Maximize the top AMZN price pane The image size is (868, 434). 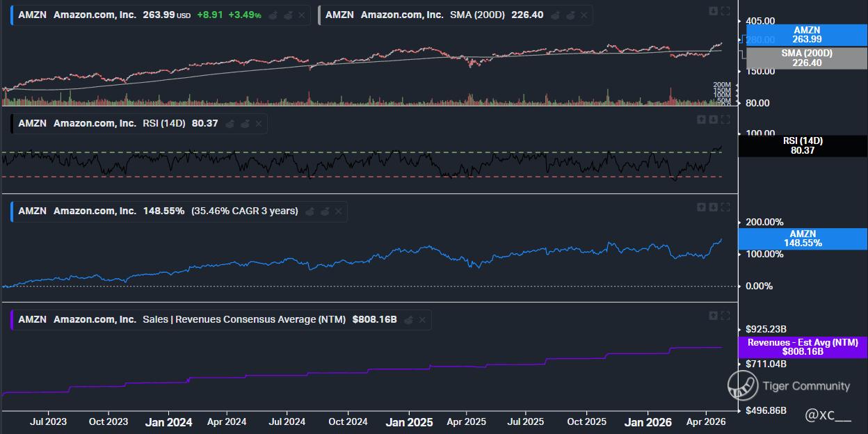(725, 10)
